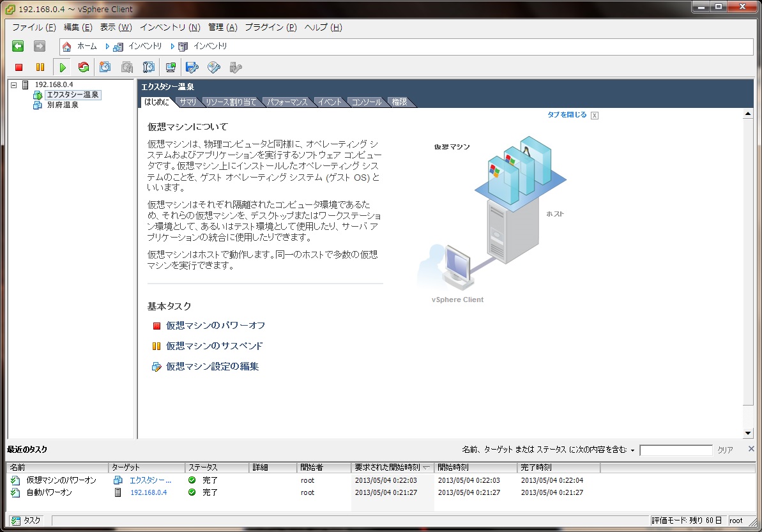Image resolution: width=762 pixels, height=532 pixels.
Task: Click the scroll up arrow of main panel
Action: [x=748, y=114]
